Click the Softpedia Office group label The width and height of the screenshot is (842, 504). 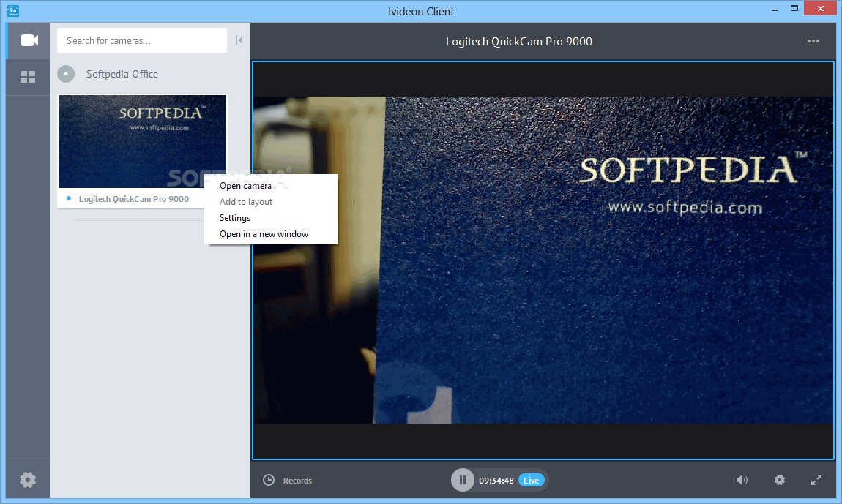(x=122, y=74)
